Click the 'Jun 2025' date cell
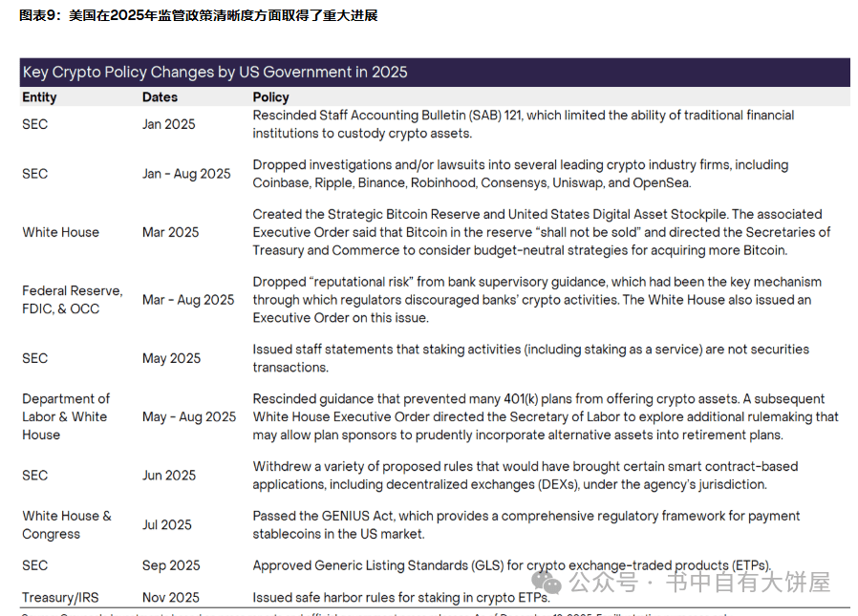This screenshot has height=616, width=858. click(x=169, y=476)
